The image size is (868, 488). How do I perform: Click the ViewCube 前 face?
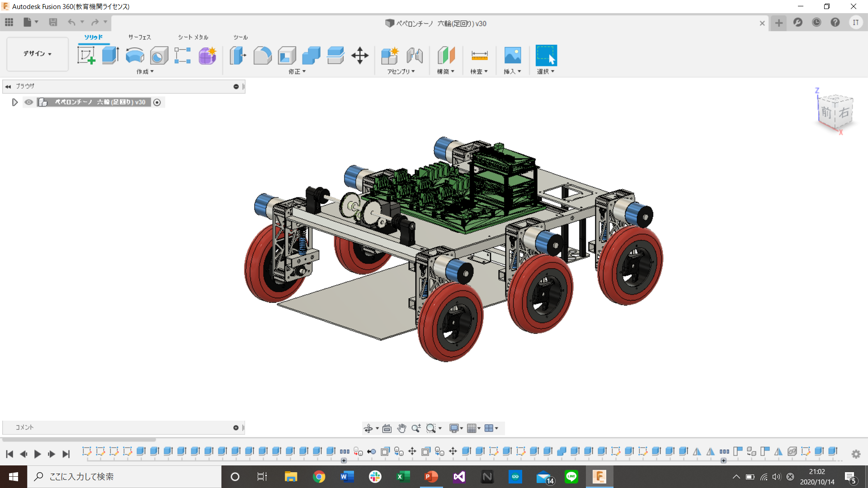(x=826, y=113)
